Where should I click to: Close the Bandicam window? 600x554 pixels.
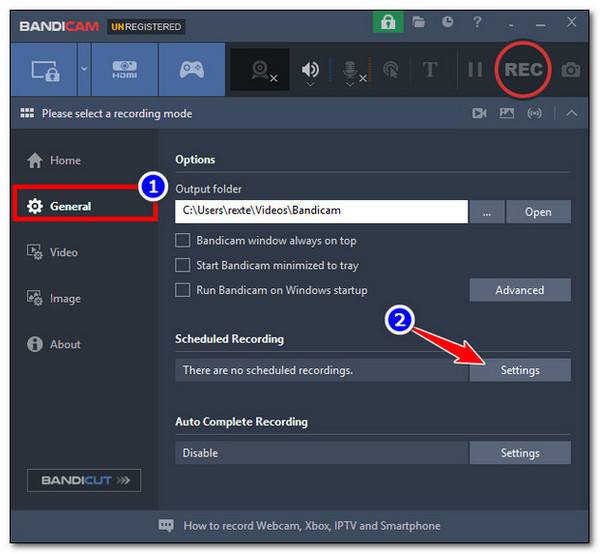[x=572, y=22]
